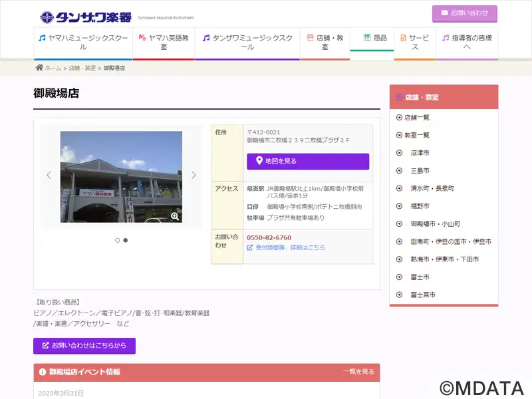Show the next store photo arrow

point(194,175)
